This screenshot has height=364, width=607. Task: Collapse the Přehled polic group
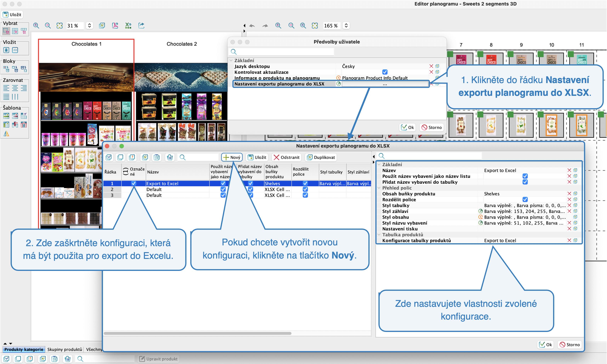tap(379, 188)
